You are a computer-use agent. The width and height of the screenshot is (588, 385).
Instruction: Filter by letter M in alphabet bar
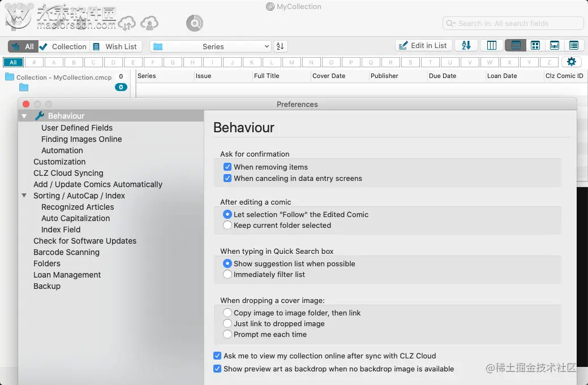292,62
